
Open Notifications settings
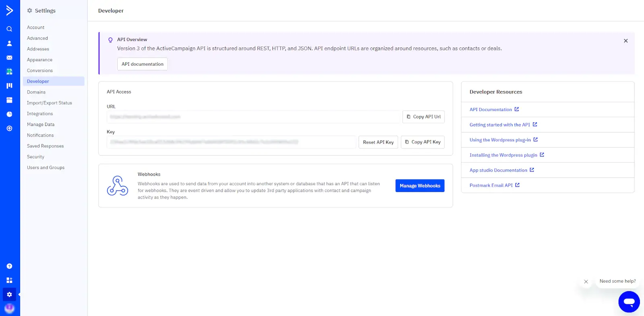point(40,135)
